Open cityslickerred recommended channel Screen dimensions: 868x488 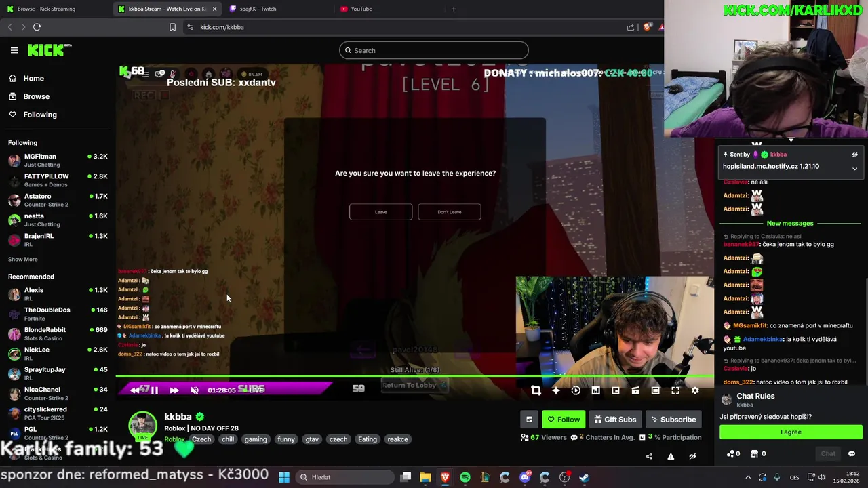pyautogui.click(x=58, y=413)
